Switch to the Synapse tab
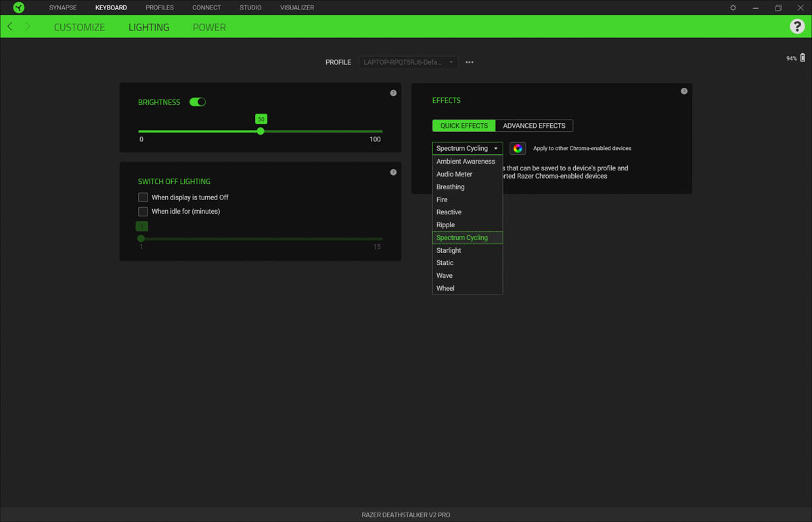 63,7
